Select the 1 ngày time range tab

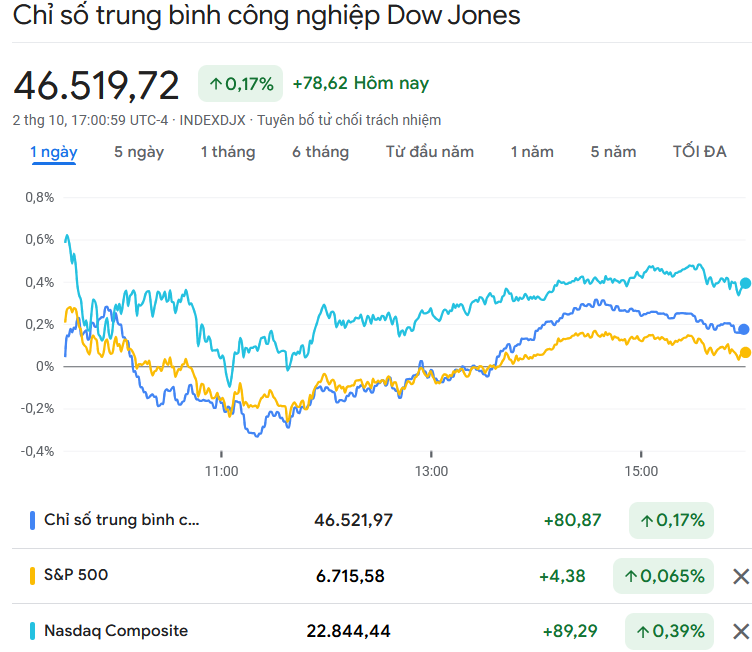[54, 152]
